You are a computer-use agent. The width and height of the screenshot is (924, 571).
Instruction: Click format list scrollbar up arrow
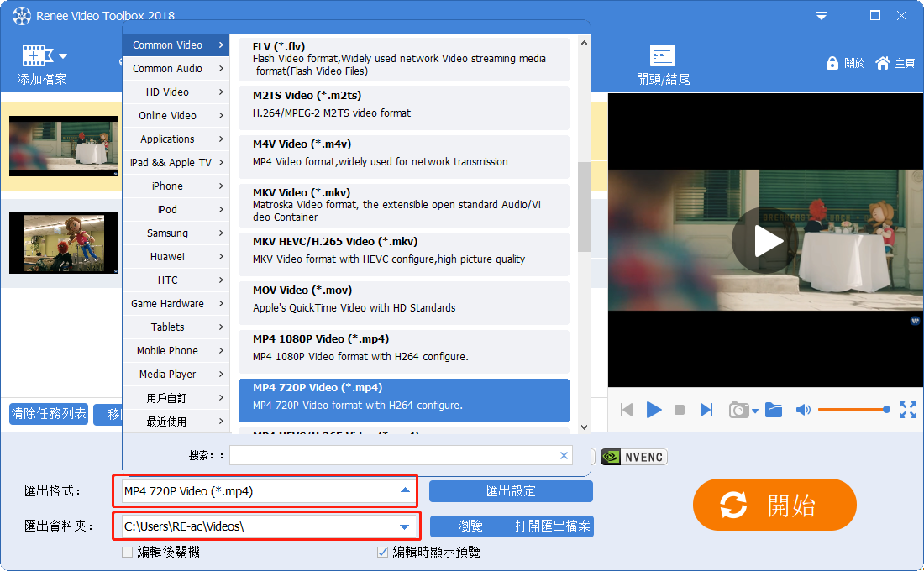point(584,43)
